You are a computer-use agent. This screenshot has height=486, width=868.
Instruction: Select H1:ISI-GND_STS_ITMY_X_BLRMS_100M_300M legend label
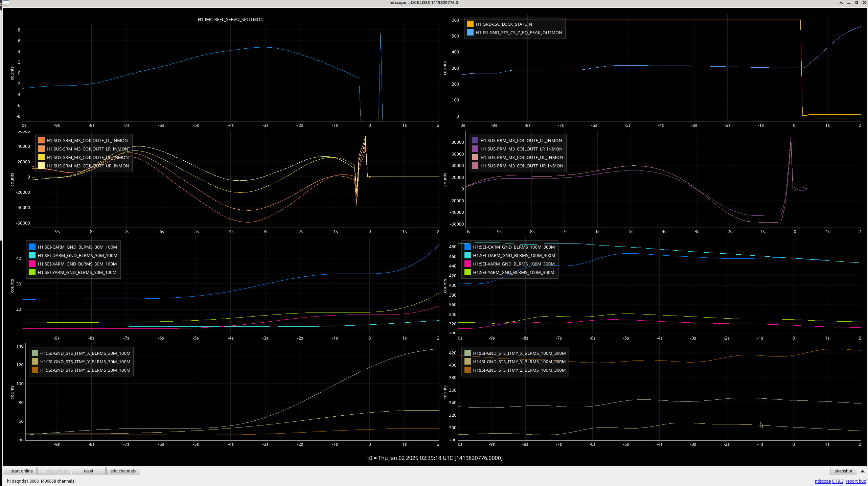[x=519, y=353]
